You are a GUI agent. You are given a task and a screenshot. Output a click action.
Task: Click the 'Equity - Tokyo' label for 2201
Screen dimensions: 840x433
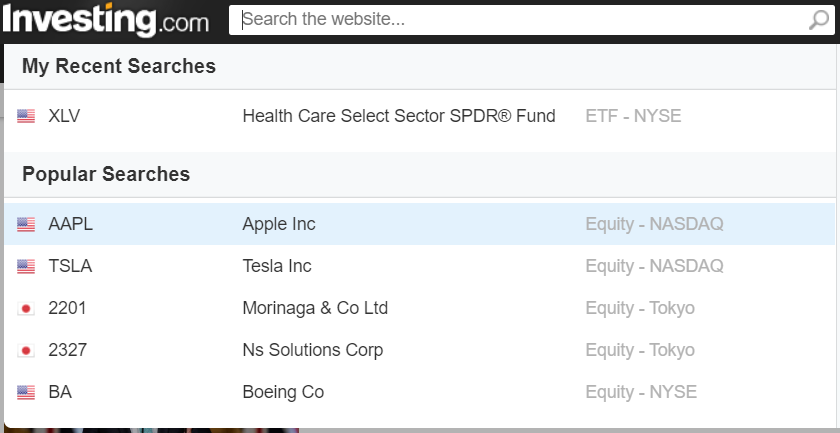(x=640, y=308)
